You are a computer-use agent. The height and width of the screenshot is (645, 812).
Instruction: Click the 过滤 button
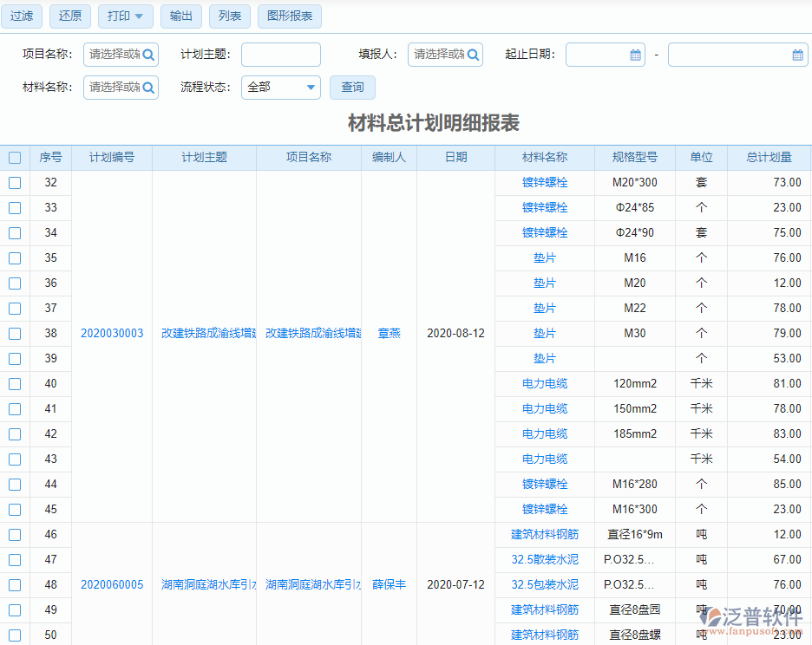(21, 16)
